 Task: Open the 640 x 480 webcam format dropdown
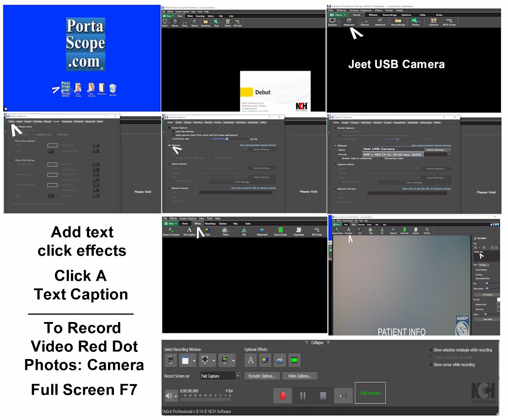coord(406,154)
